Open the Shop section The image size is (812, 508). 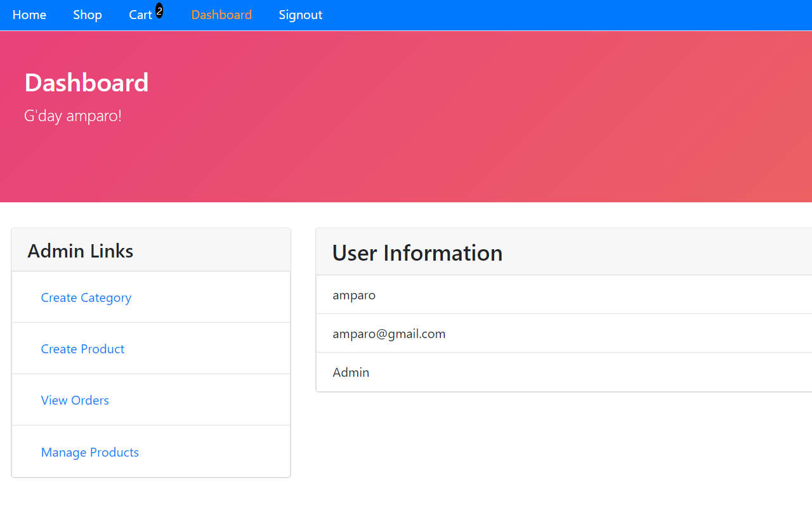coord(87,15)
